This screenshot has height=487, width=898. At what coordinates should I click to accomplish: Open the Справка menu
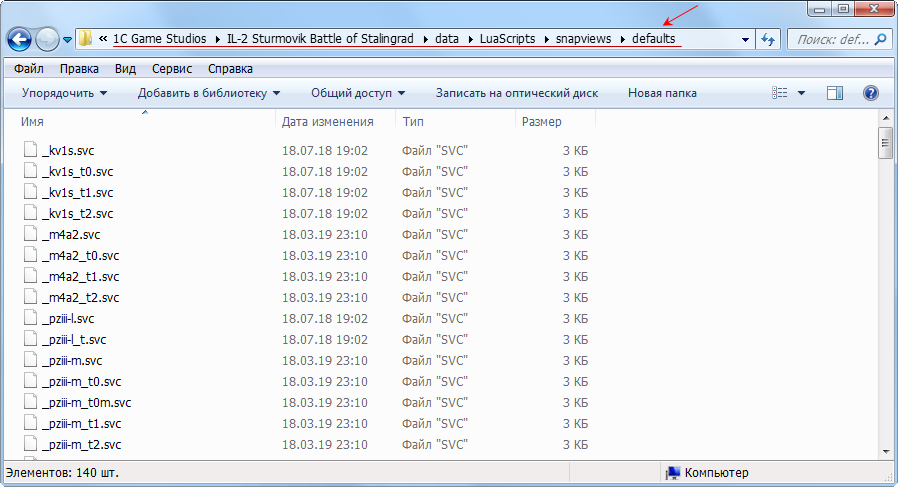[230, 69]
